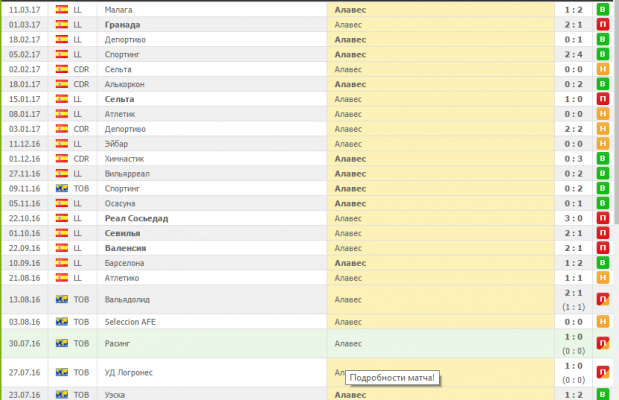Click the flag icon next to Вальядолид match
619x400 pixels.
click(61, 298)
